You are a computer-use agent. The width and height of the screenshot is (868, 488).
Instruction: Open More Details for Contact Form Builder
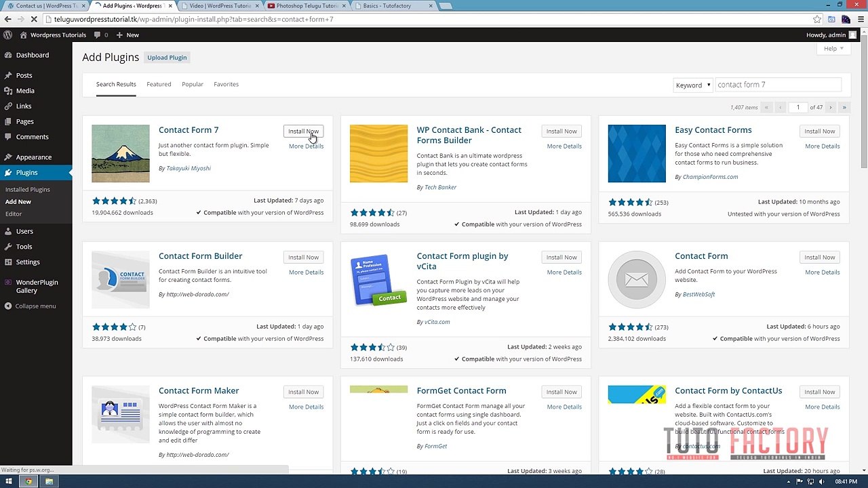(306, 272)
